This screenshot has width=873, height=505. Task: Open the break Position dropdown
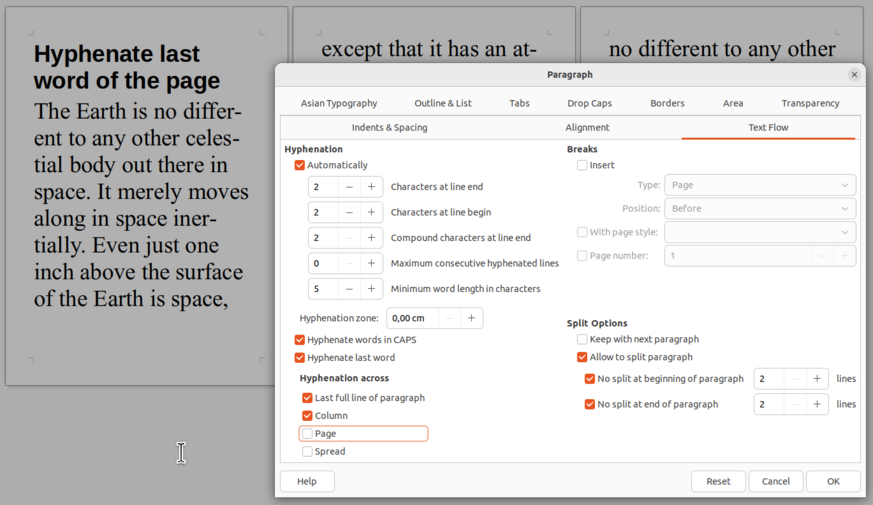pyautogui.click(x=760, y=208)
